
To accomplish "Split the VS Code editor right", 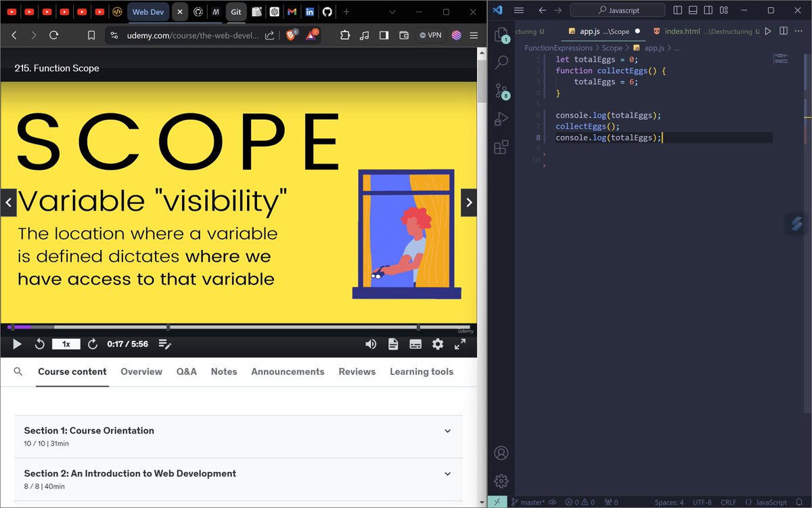I will tap(784, 31).
